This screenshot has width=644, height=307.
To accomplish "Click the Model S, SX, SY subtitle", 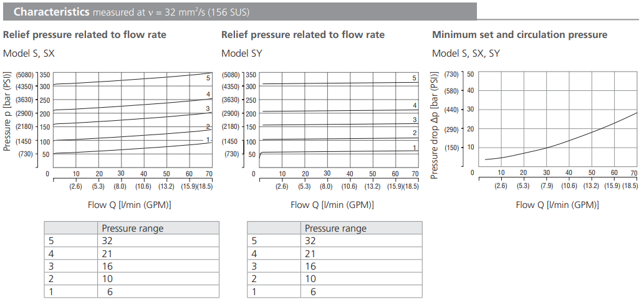I will [x=466, y=54].
